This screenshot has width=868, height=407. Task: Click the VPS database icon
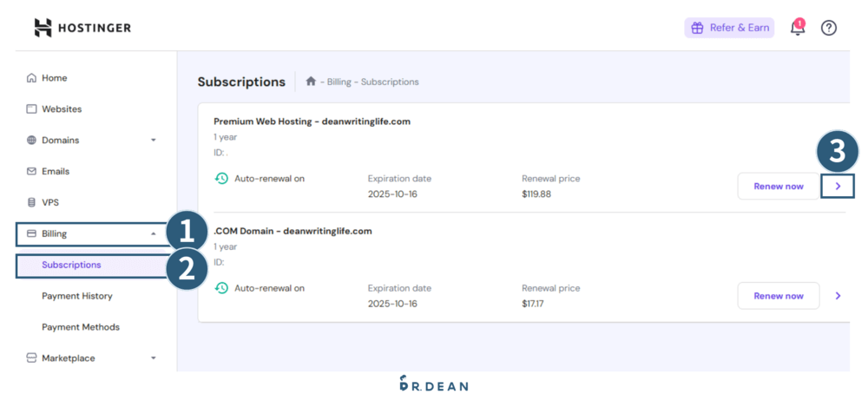32,202
